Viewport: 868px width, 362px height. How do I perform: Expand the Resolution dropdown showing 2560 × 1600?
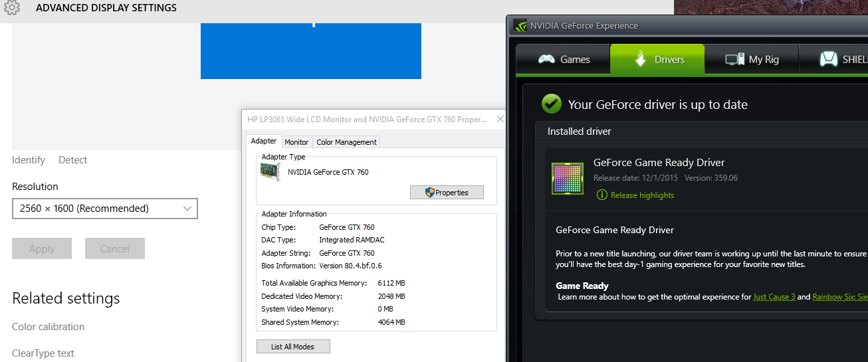pyautogui.click(x=105, y=209)
